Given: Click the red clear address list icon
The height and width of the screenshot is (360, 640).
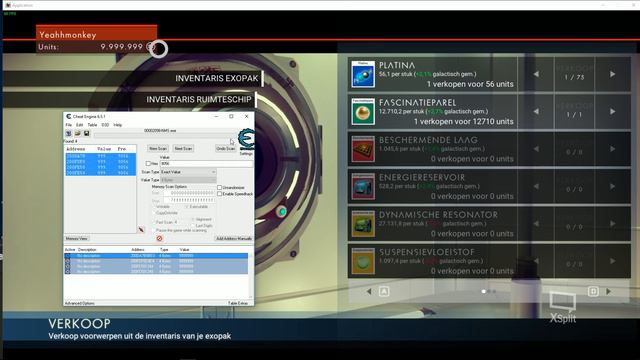Looking at the screenshot, I should pyautogui.click(x=159, y=238).
